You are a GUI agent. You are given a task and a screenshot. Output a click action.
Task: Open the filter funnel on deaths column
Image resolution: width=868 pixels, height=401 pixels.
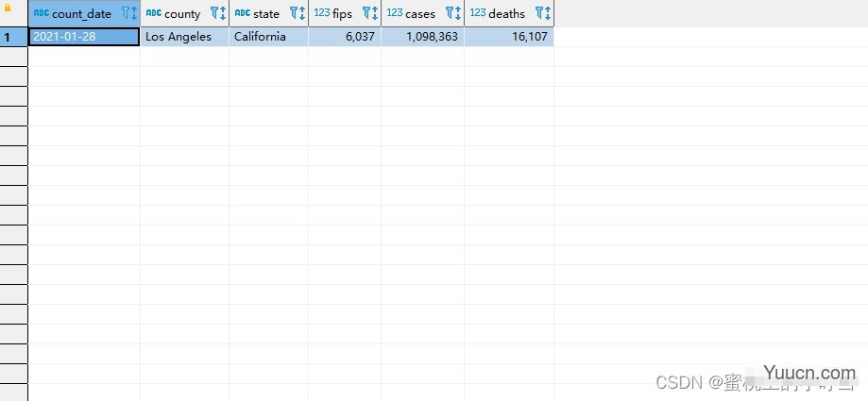[x=539, y=13]
